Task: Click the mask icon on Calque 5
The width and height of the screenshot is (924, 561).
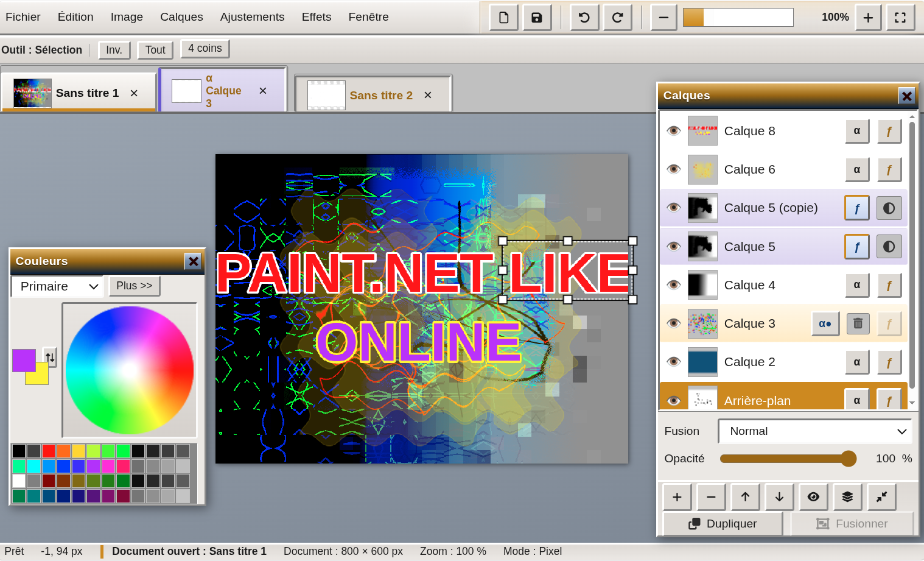Action: pyautogui.click(x=889, y=247)
